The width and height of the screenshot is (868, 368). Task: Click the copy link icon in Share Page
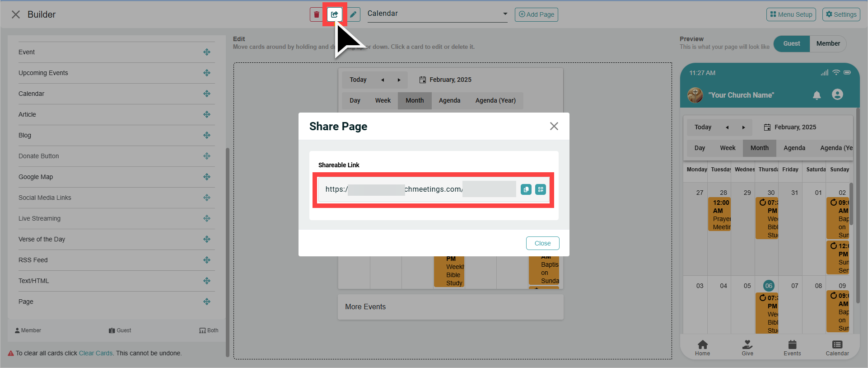[526, 189]
